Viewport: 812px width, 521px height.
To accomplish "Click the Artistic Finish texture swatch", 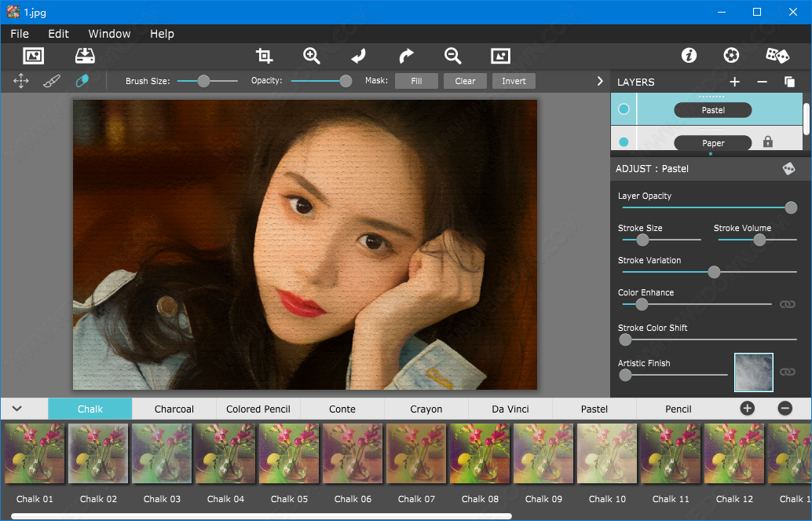I will (x=753, y=372).
